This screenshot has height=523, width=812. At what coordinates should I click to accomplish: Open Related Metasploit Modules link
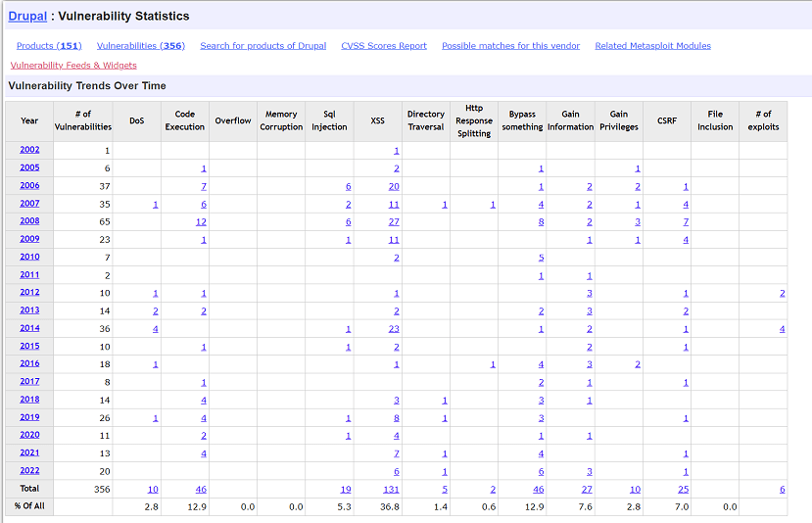[652, 46]
